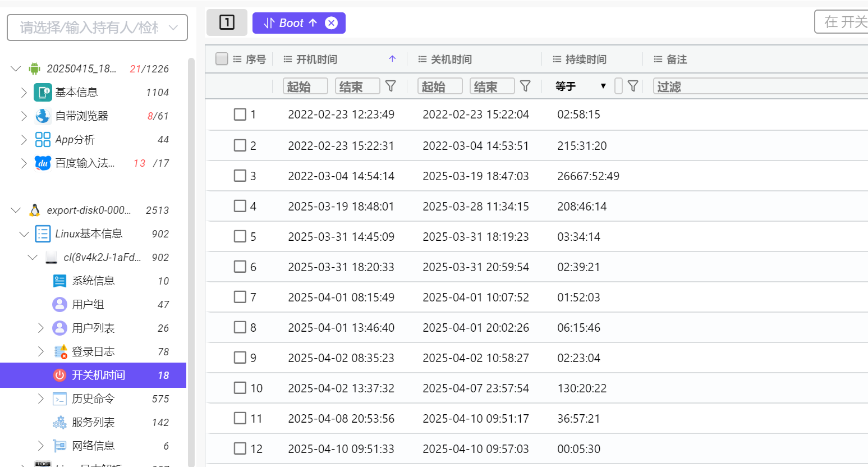This screenshot has width=868, height=467.
Task: Click the duration cell 26667:52:49
Action: click(x=588, y=176)
